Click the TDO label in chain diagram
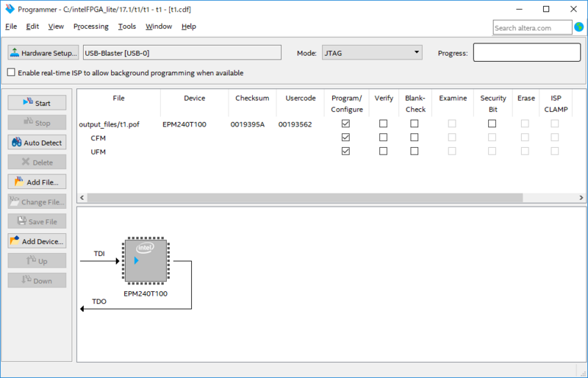Screen dimensions: 588x378 [x=99, y=302]
